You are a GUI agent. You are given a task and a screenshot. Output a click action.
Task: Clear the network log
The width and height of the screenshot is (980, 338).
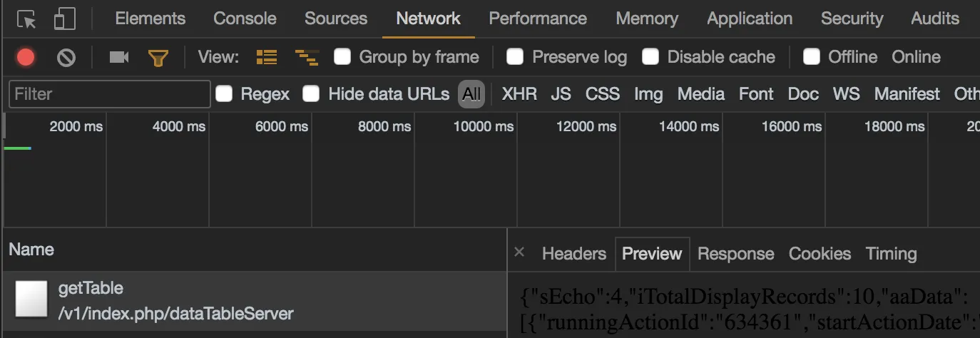[x=66, y=57]
